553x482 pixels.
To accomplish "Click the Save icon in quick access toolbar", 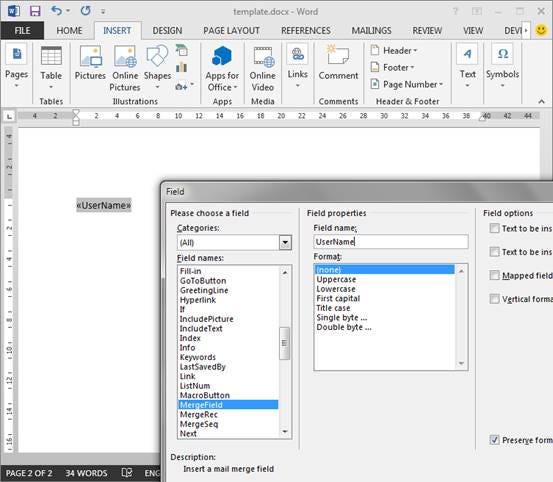I will pyautogui.click(x=35, y=11).
